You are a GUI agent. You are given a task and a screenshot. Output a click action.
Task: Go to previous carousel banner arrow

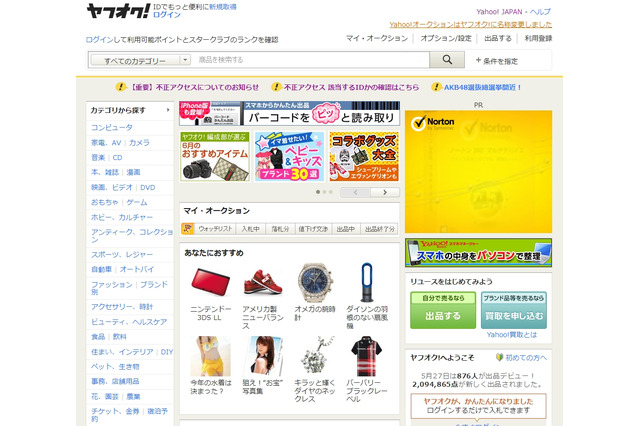[355, 192]
